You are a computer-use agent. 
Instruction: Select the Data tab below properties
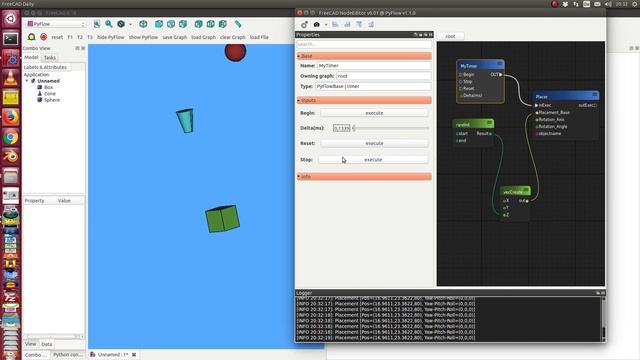tap(47, 344)
